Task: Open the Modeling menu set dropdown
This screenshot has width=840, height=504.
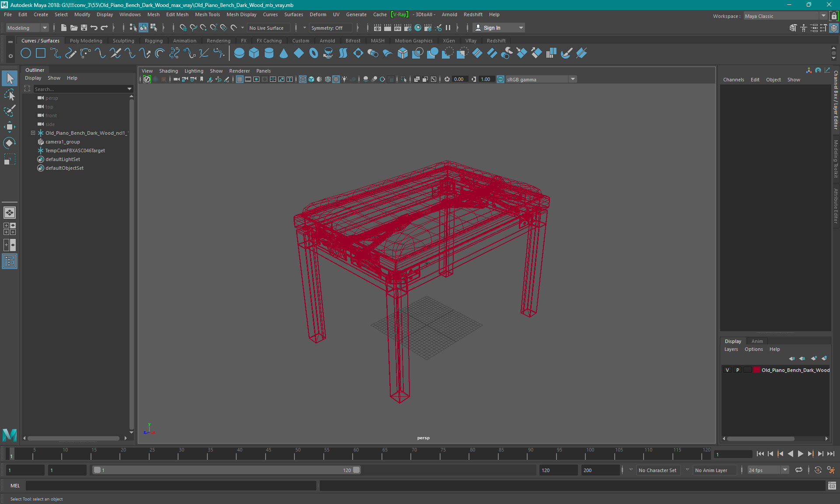Action: (x=27, y=28)
